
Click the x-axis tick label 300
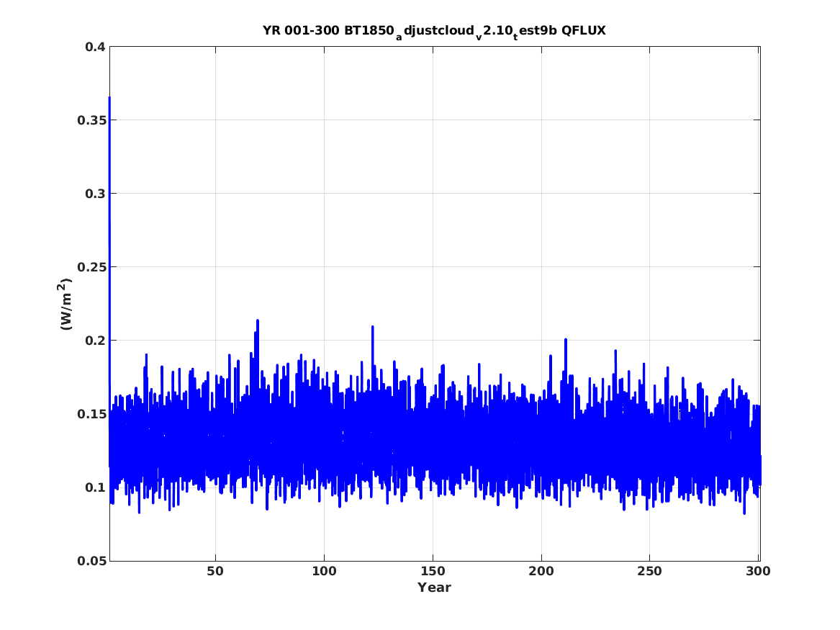(758, 571)
